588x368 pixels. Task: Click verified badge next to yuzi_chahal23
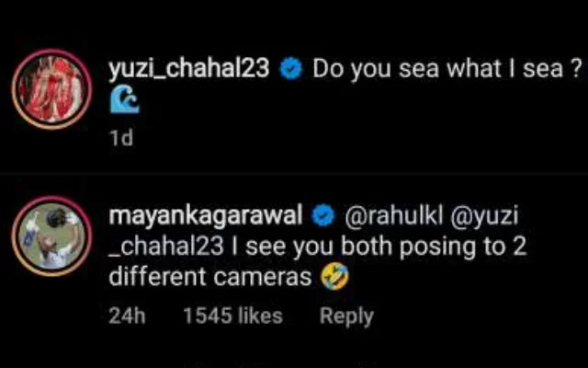[291, 70]
